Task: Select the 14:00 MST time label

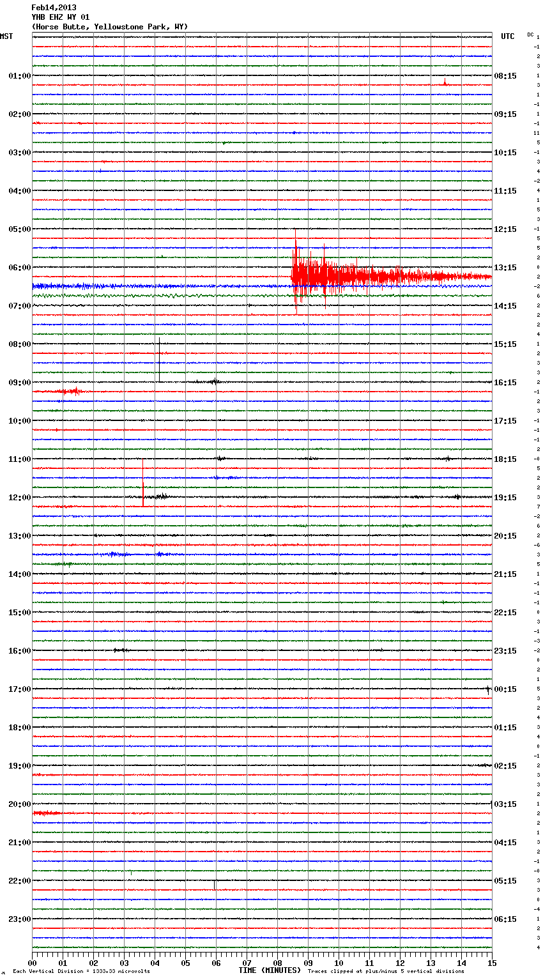Action: tap(19, 574)
